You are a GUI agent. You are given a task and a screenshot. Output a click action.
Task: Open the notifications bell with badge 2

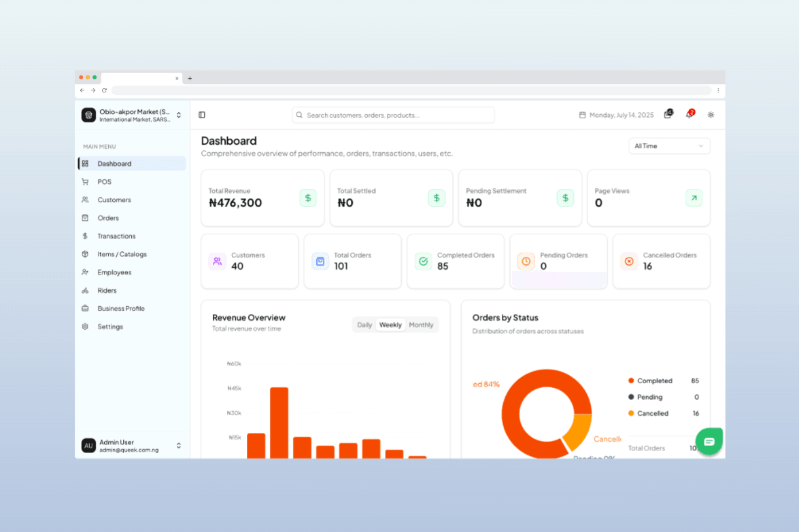688,115
